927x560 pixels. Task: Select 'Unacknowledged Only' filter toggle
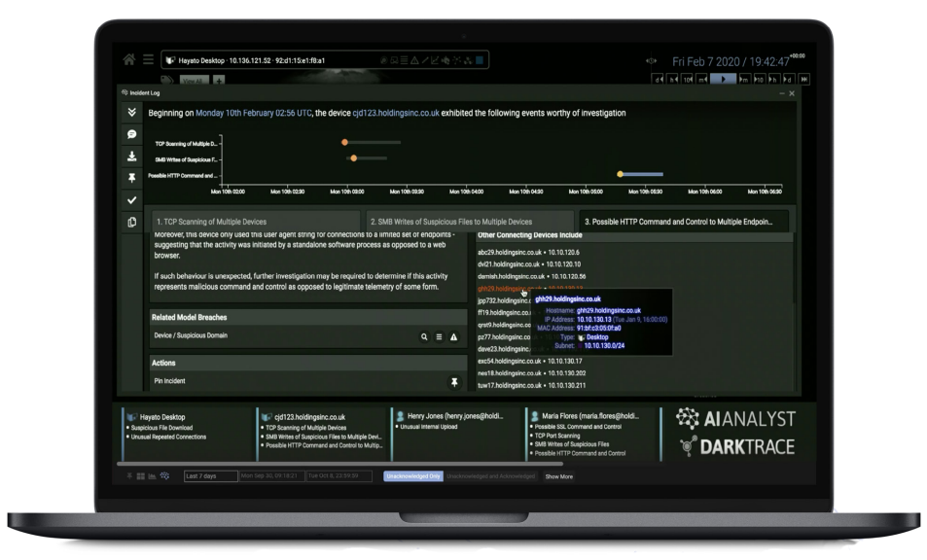coord(412,476)
